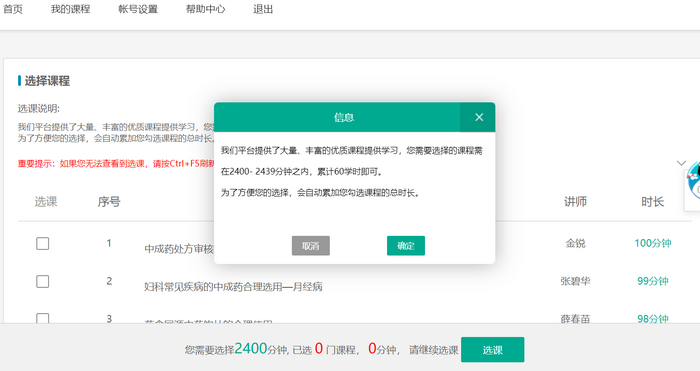The width and height of the screenshot is (700, 371).
Task: Open 帐号设置 in the top navigation
Action: click(x=138, y=9)
